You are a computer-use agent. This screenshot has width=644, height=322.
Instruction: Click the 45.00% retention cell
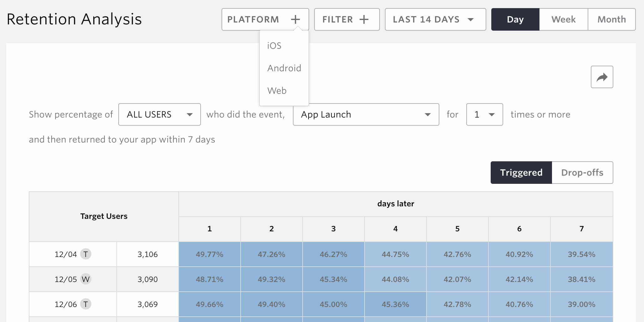pyautogui.click(x=334, y=304)
